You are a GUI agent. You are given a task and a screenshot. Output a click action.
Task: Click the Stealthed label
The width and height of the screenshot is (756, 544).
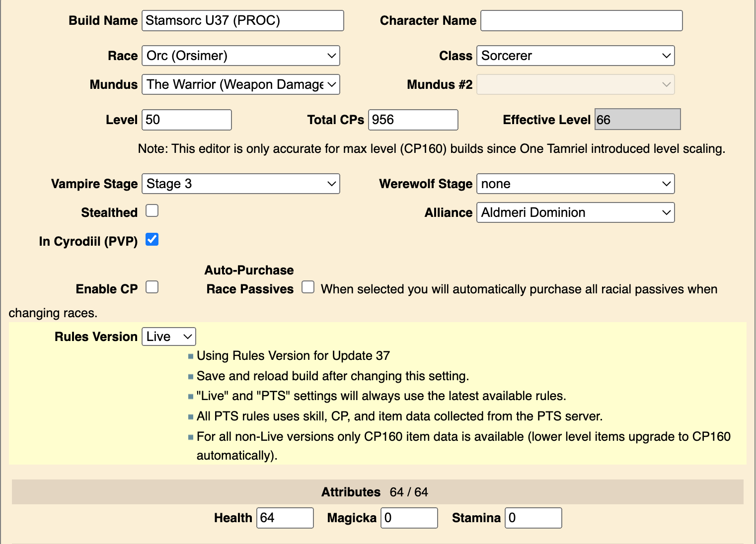click(109, 212)
